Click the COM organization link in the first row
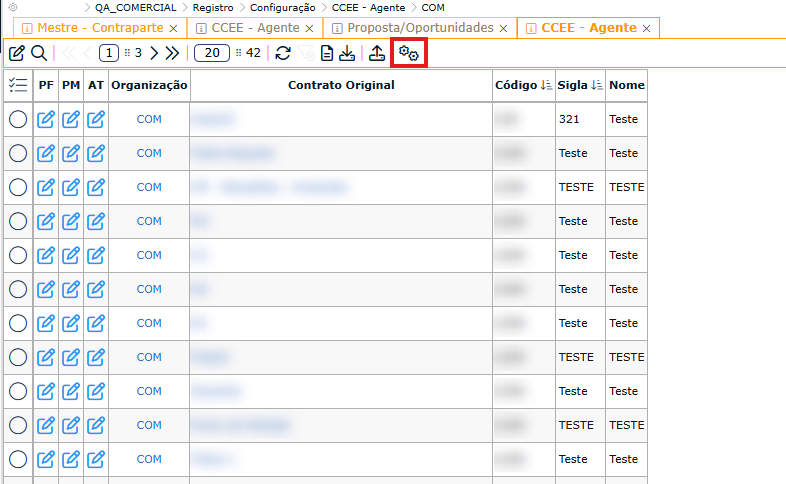The height and width of the screenshot is (484, 786). tap(149, 120)
